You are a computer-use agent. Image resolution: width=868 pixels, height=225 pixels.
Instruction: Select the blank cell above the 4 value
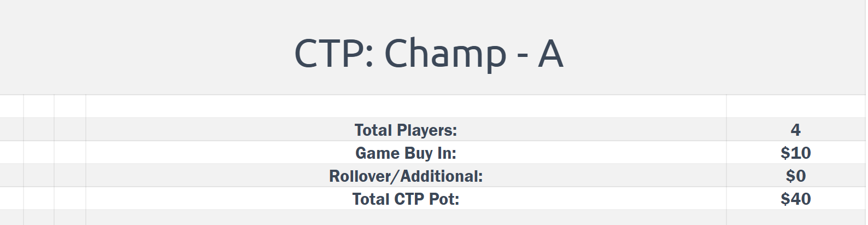click(x=795, y=106)
